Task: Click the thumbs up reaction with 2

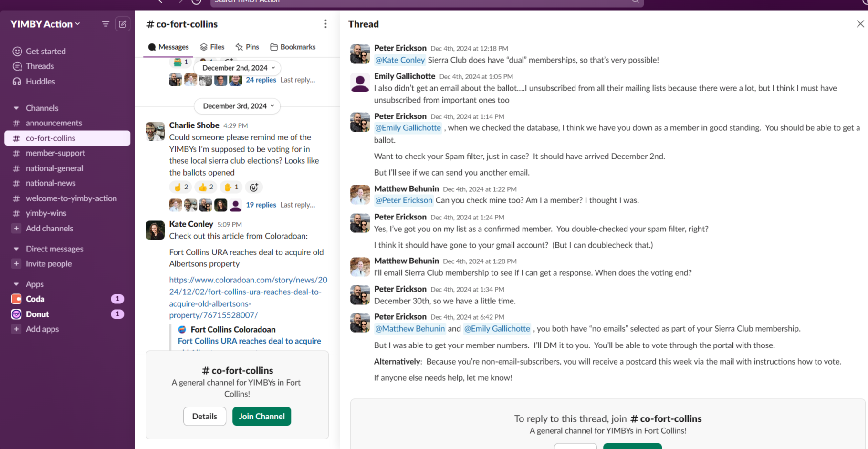Action: [206, 188]
